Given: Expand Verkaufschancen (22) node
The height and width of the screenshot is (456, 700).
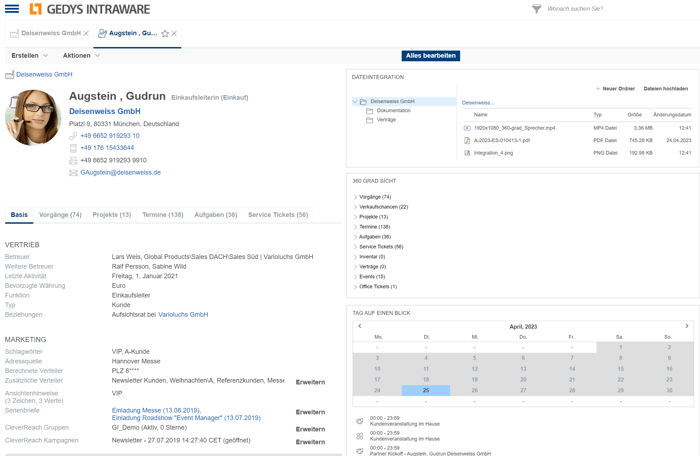Looking at the screenshot, I should 355,207.
